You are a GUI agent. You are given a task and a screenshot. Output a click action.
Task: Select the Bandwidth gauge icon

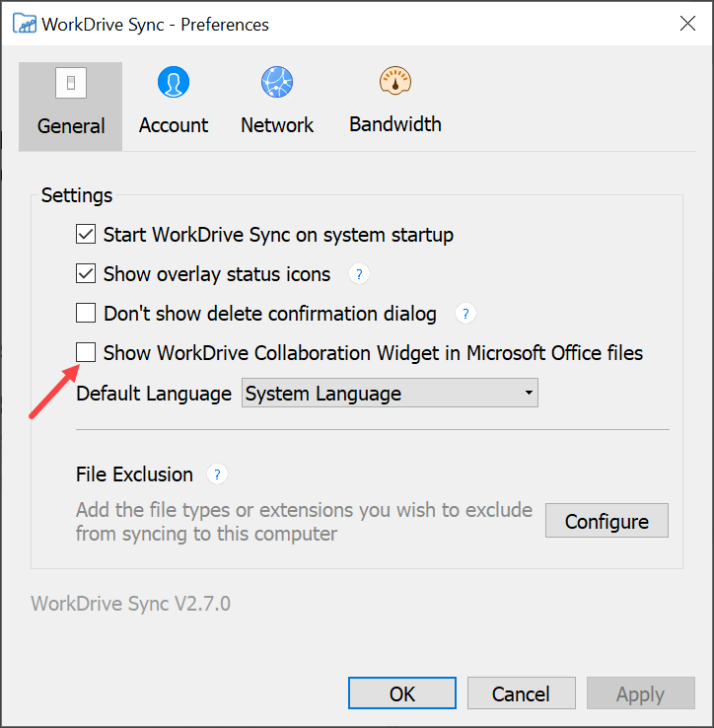pos(395,81)
